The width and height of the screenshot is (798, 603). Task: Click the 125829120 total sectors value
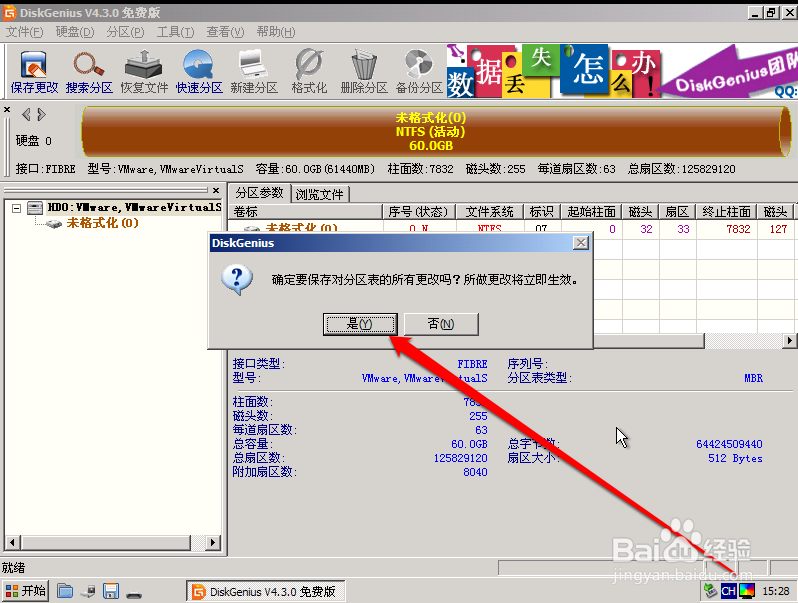[x=461, y=458]
